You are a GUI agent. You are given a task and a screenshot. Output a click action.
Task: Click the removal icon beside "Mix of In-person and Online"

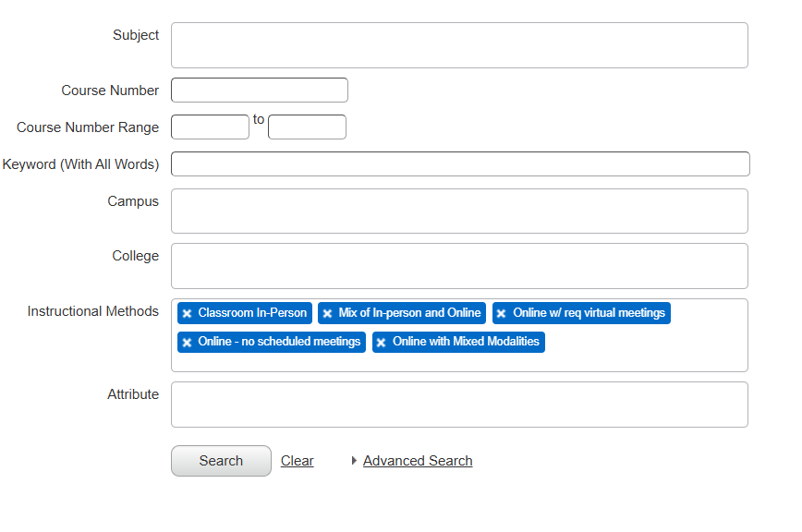point(327,313)
